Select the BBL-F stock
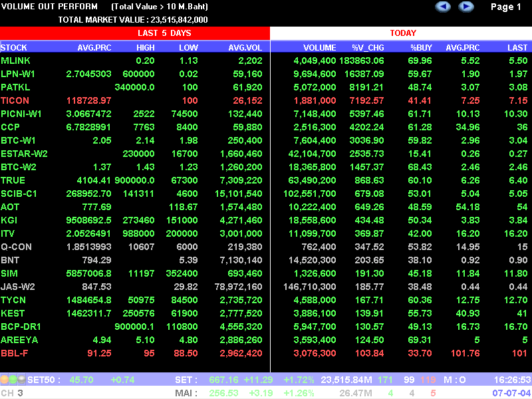 pyautogui.click(x=14, y=353)
